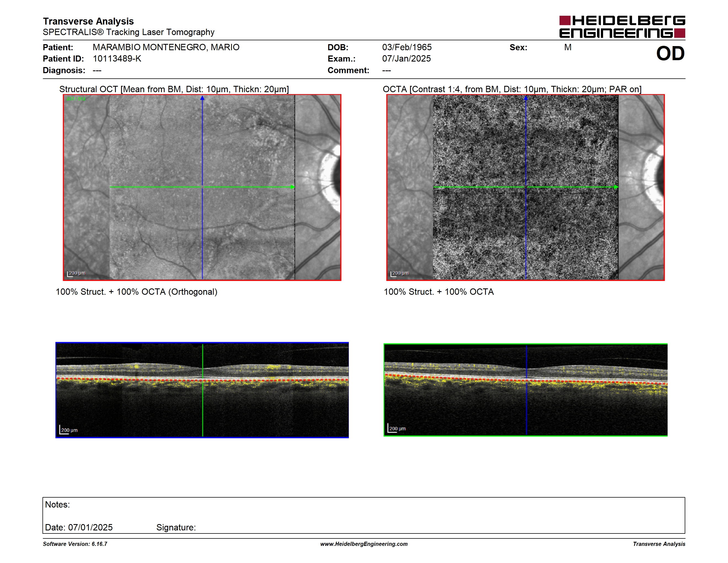Click the green-bordered B-scan image
This screenshot has width=728, height=563.
click(525, 390)
